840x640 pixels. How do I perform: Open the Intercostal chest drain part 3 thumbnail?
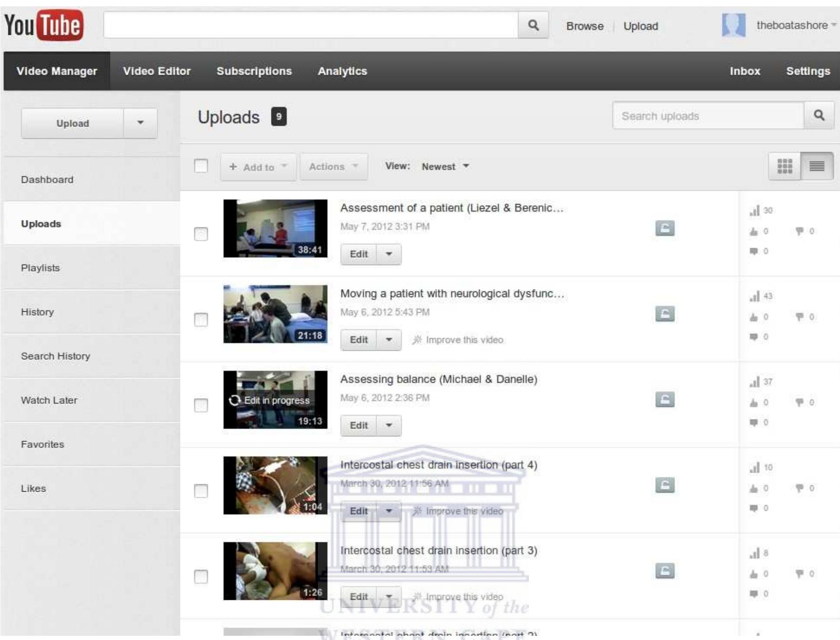(275, 571)
